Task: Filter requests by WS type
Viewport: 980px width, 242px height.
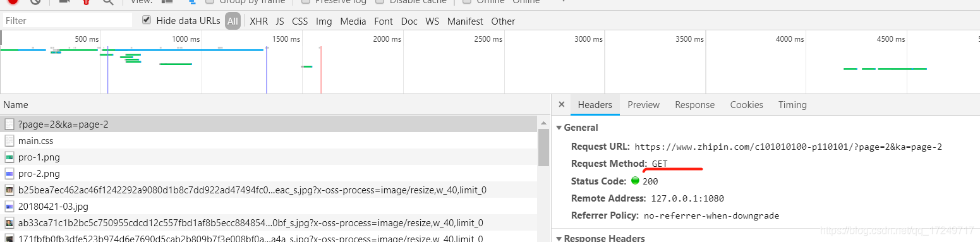Action: [x=432, y=21]
